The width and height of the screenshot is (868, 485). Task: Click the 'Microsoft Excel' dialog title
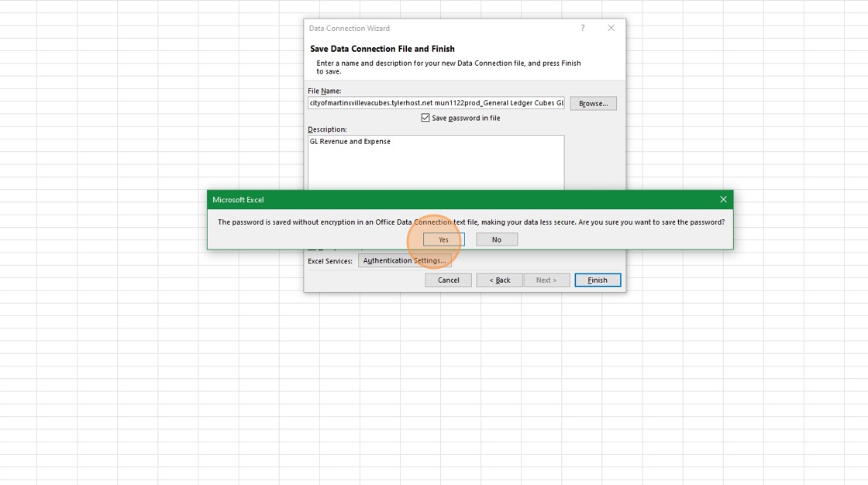point(238,199)
